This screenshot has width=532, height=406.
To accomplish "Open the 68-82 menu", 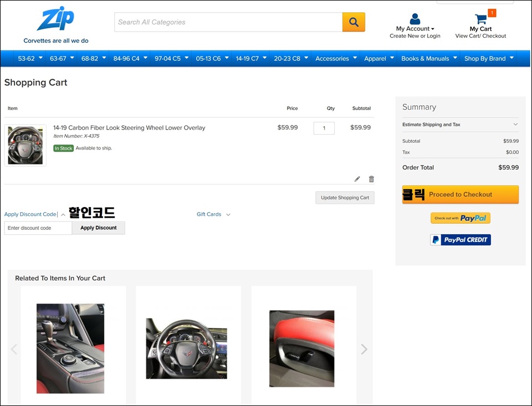I will (93, 58).
